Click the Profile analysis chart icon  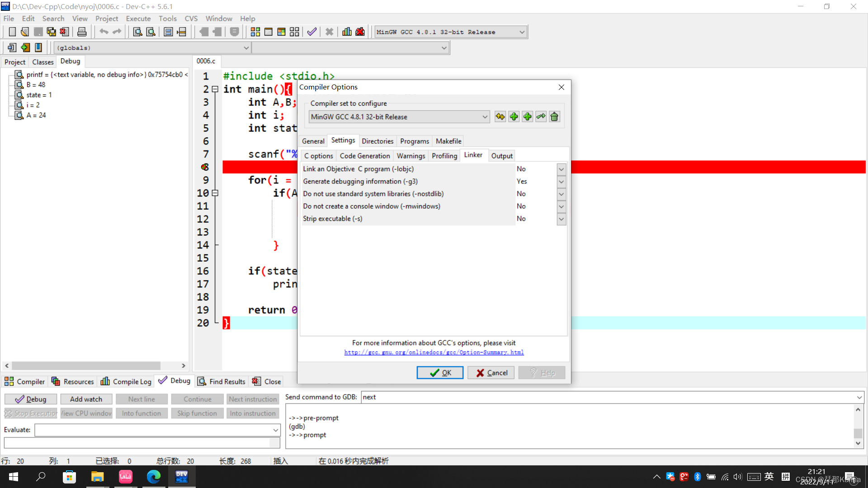pyautogui.click(x=347, y=32)
